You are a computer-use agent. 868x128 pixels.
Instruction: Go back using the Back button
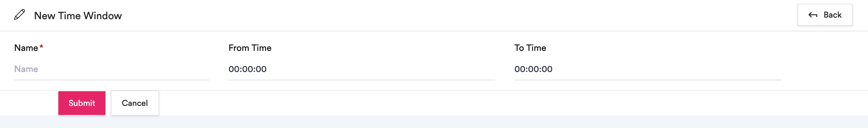pos(824,15)
